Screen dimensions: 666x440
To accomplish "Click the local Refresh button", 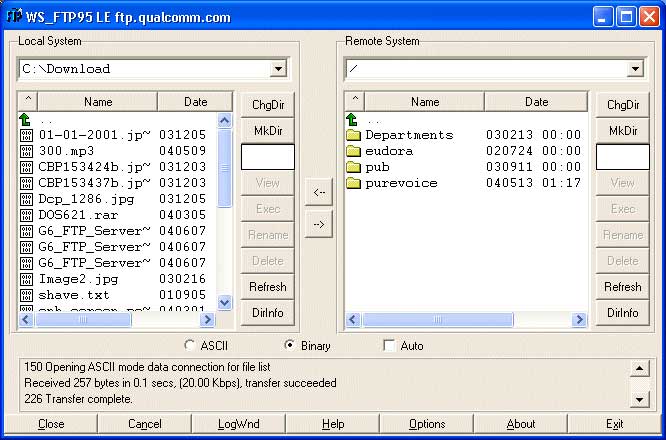I will tap(268, 287).
